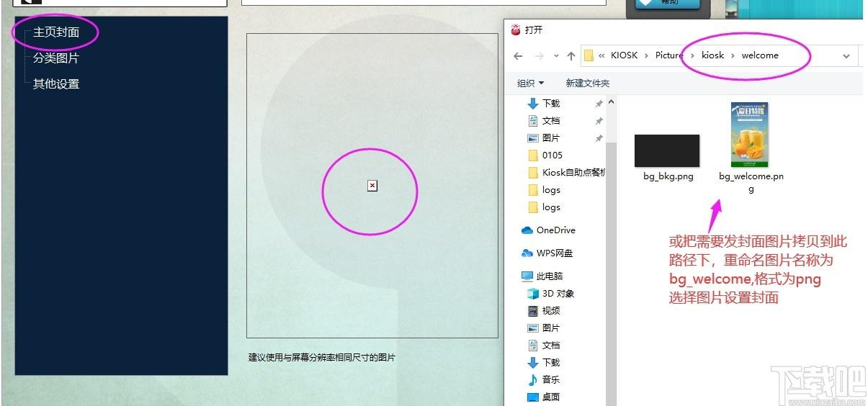
Task: Select 此电脑 in navigation pane
Action: pyautogui.click(x=550, y=276)
